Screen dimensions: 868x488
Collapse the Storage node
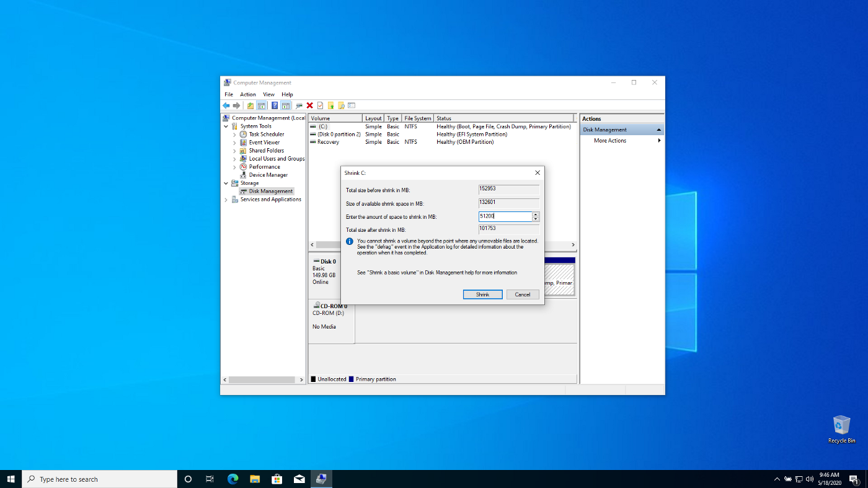coord(226,183)
